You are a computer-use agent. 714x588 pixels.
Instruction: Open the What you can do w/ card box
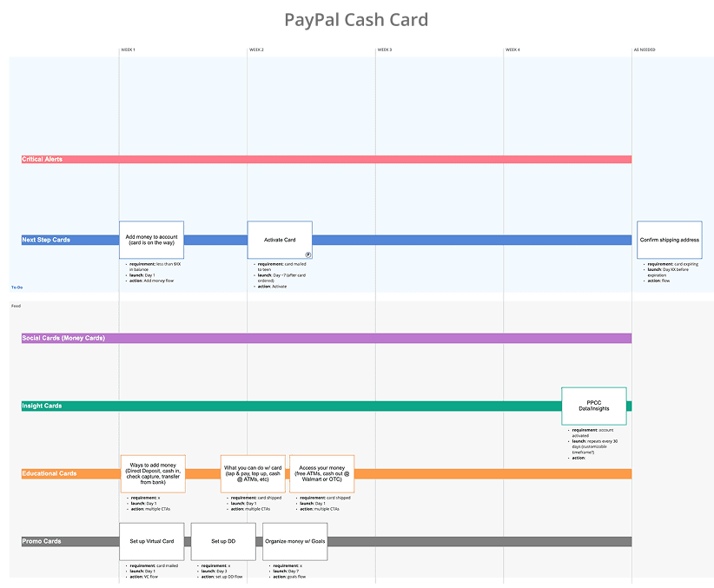click(x=253, y=473)
